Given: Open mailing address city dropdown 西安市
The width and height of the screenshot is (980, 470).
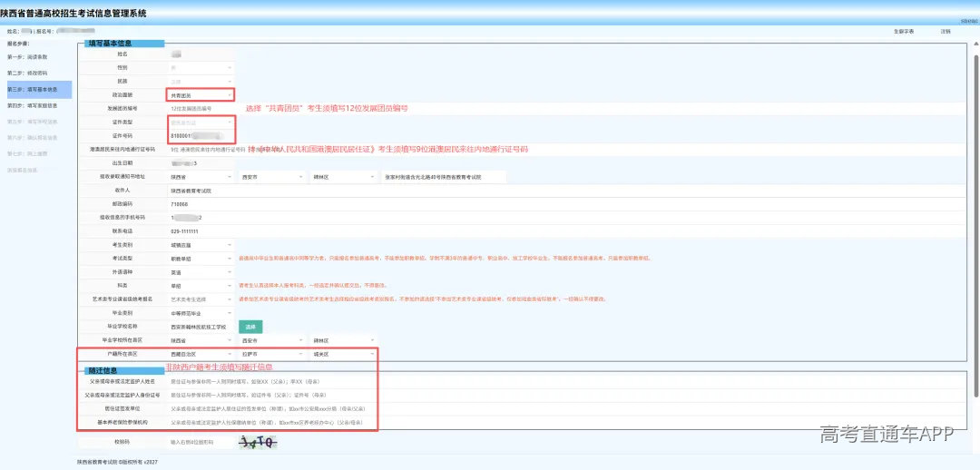Looking at the screenshot, I should [x=272, y=177].
